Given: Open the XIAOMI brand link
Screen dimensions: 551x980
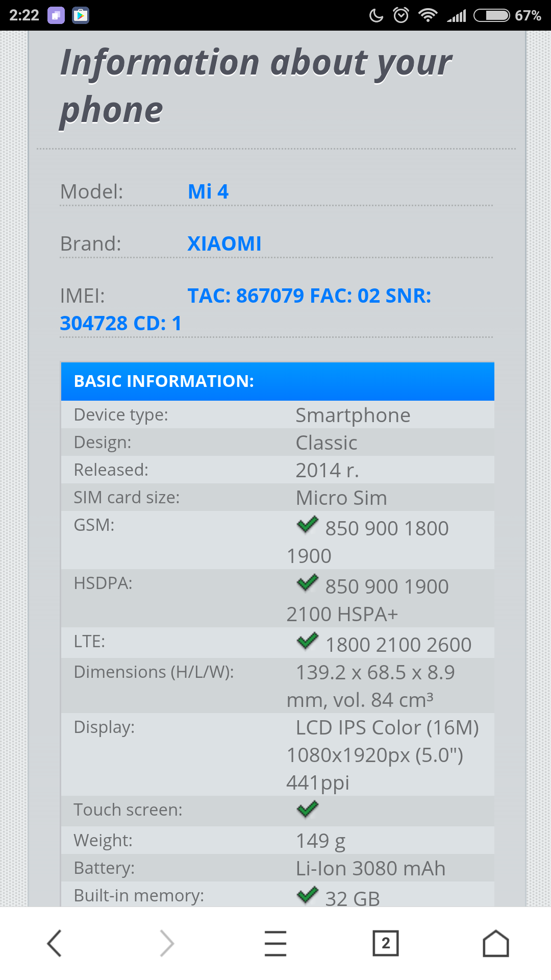Looking at the screenshot, I should (x=224, y=244).
